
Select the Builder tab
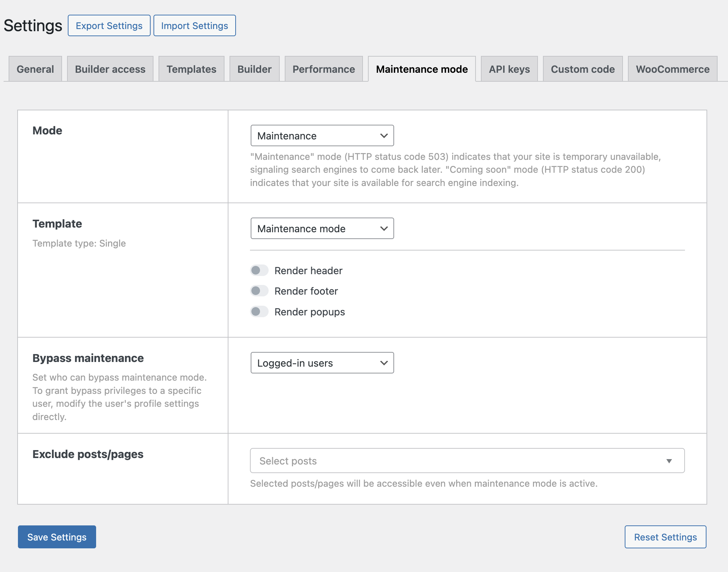(255, 69)
